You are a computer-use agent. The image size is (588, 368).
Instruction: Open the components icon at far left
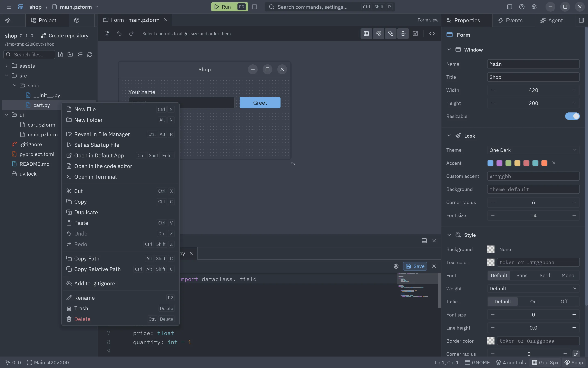point(8,20)
